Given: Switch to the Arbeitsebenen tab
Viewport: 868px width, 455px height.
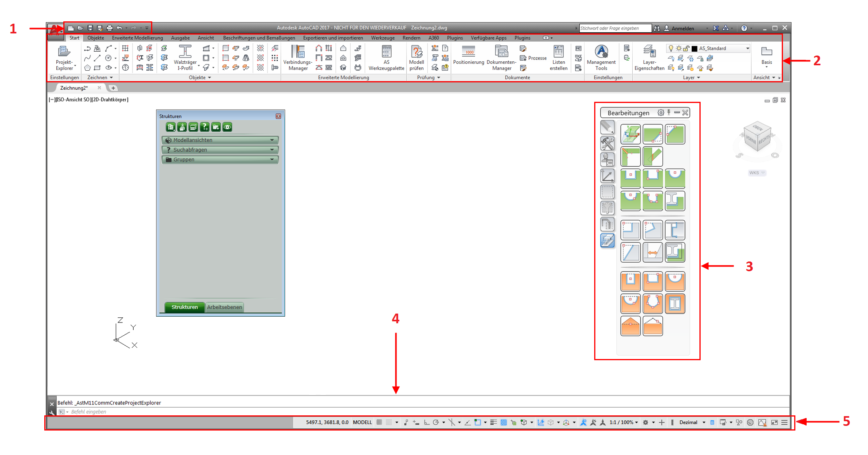Looking at the screenshot, I should (224, 307).
